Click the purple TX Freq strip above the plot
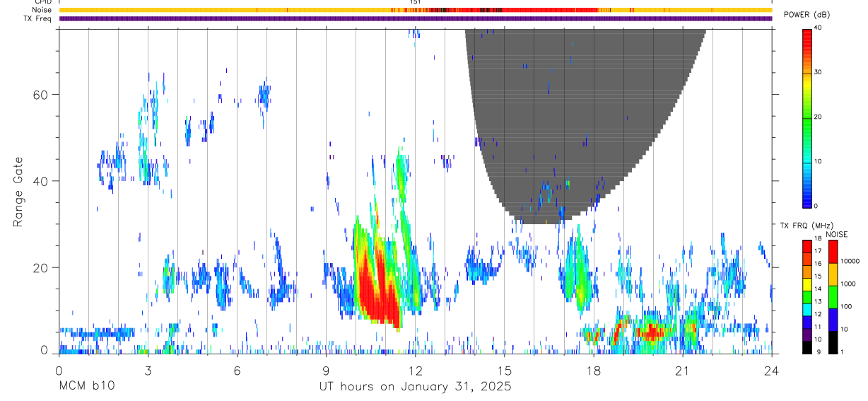Screen dimensions: 868x401 416,18
